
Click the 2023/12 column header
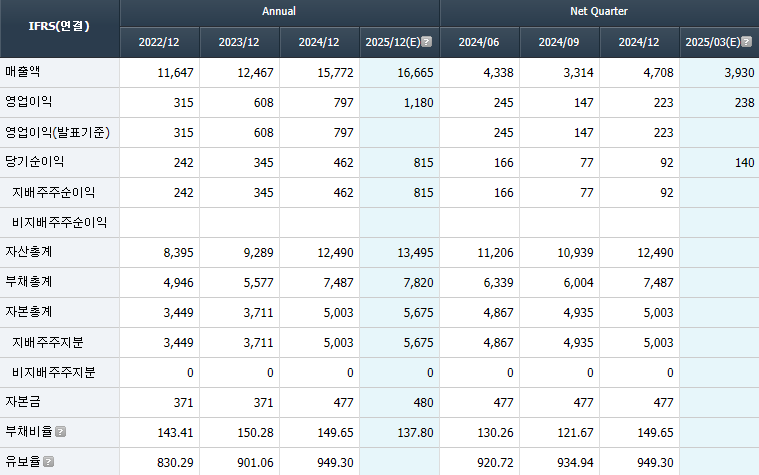click(x=239, y=42)
